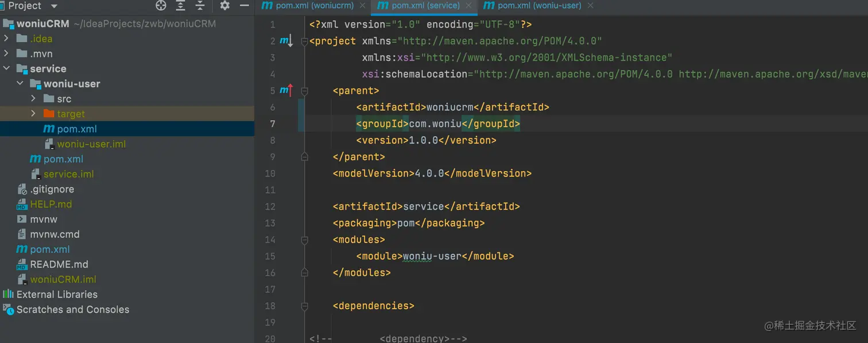Image resolution: width=868 pixels, height=343 pixels.
Task: Hide the Project tool window
Action: 245,6
